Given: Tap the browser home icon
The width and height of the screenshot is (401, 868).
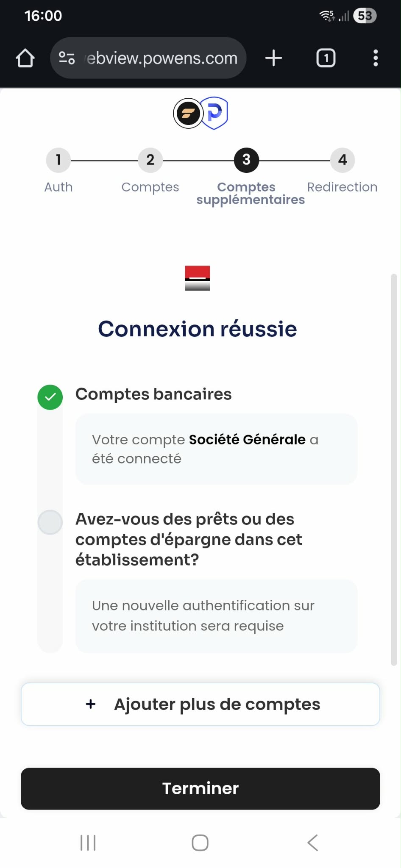Looking at the screenshot, I should coord(25,58).
